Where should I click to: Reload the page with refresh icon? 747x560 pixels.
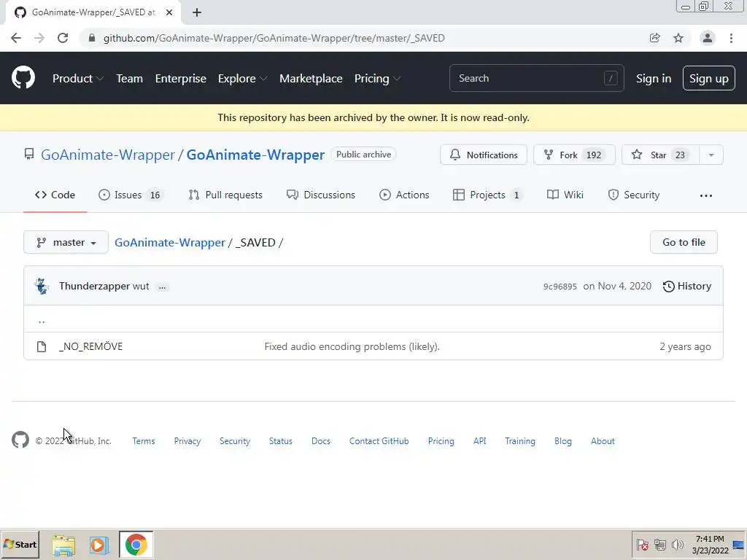tap(63, 38)
